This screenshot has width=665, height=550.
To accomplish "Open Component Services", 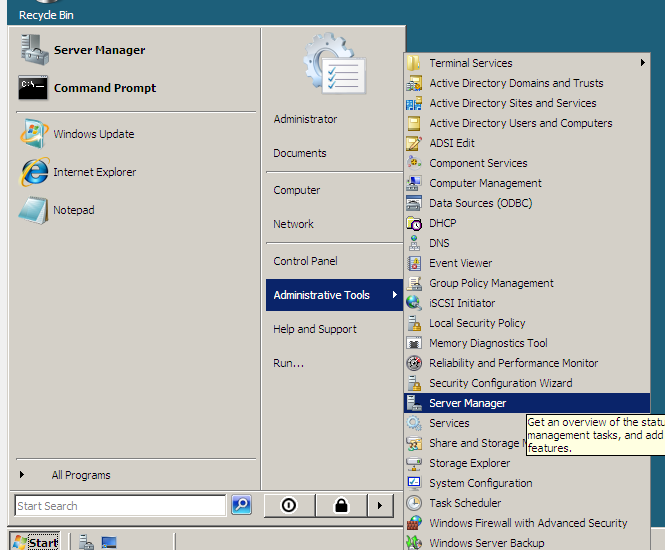I will 527,163.
